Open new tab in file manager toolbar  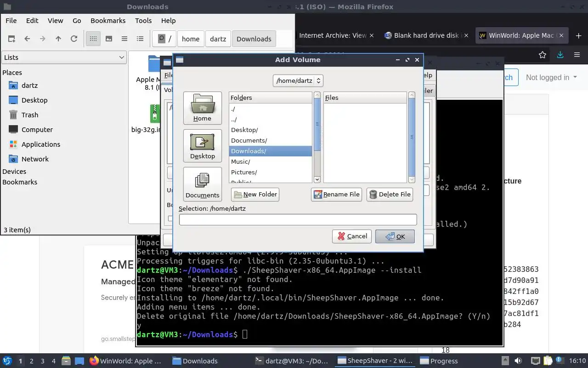pos(11,39)
